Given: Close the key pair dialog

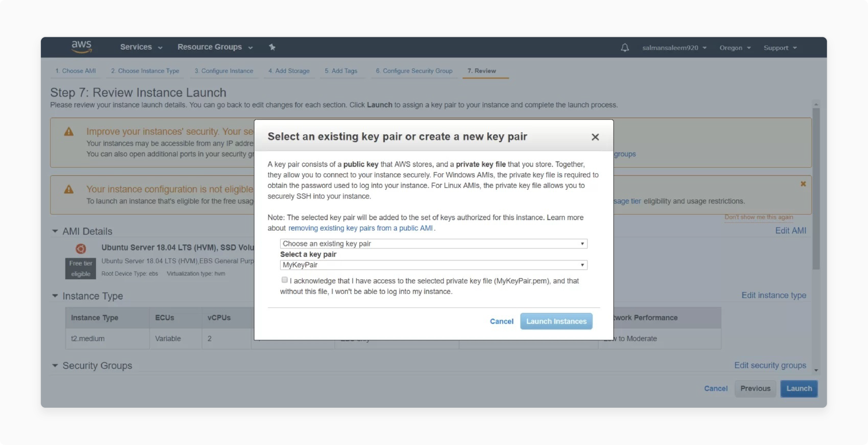Looking at the screenshot, I should [595, 137].
